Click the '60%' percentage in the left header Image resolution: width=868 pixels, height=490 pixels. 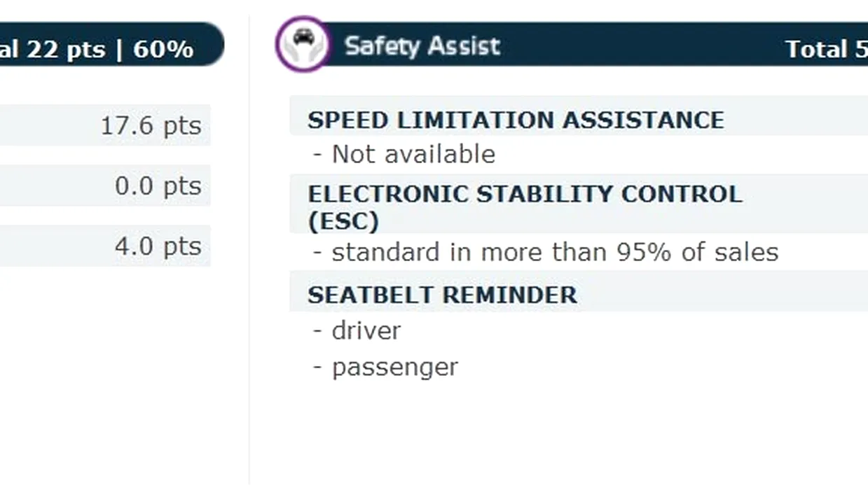click(163, 49)
